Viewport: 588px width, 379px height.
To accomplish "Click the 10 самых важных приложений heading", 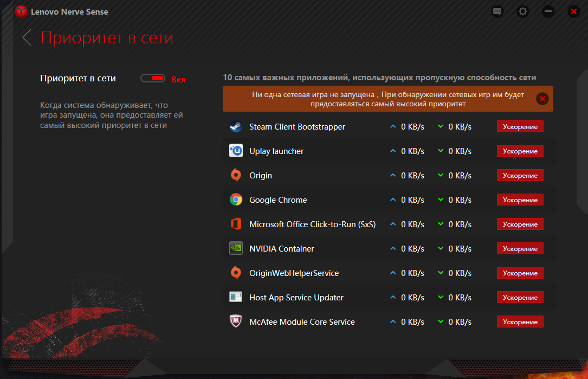I will pos(379,78).
